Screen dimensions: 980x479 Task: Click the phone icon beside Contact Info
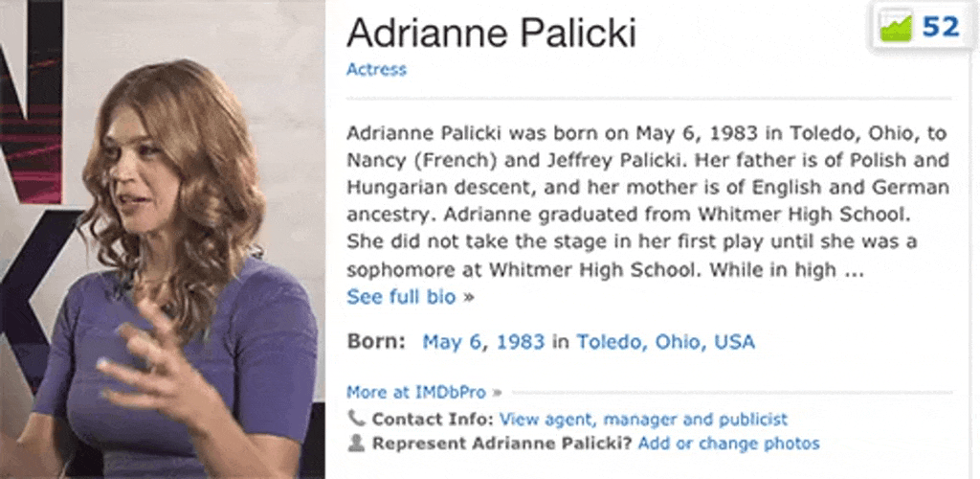[356, 419]
